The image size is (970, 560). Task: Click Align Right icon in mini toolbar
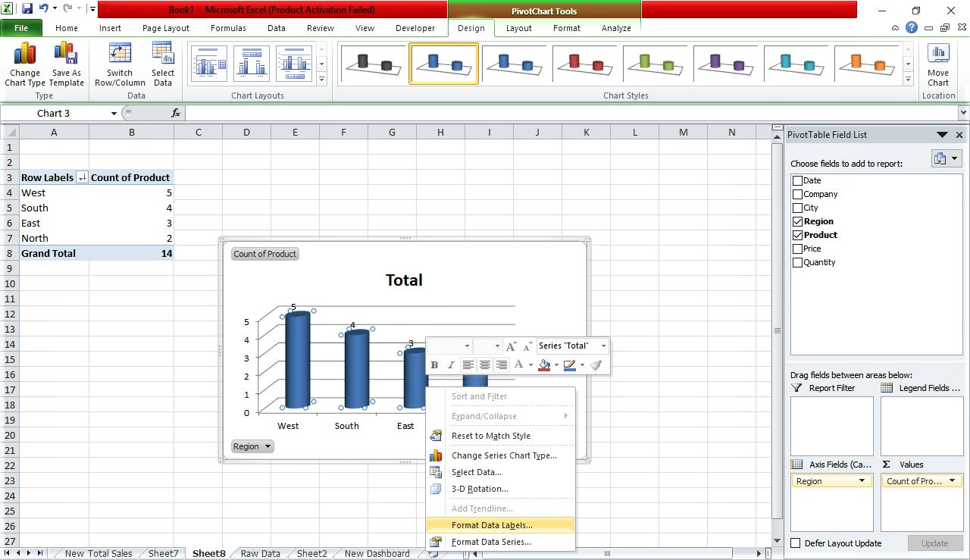(x=501, y=364)
